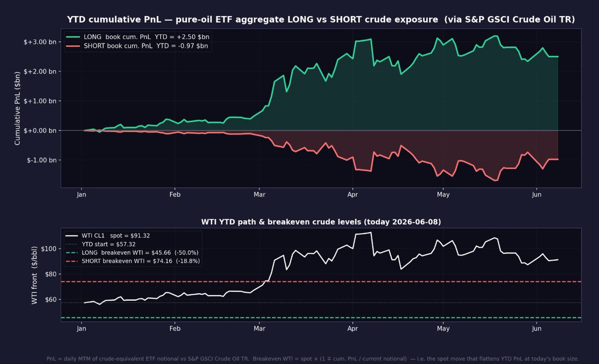
Task: Click the Feb tick label on WTI chart
Action: 175,329
